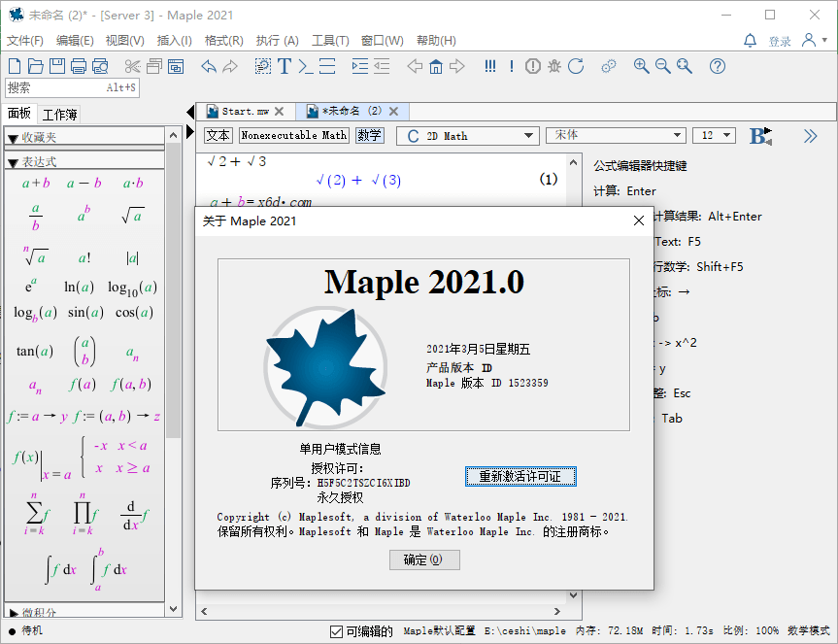Execute the entire worksheet
Screen dimensions: 838x644
pos(490,66)
